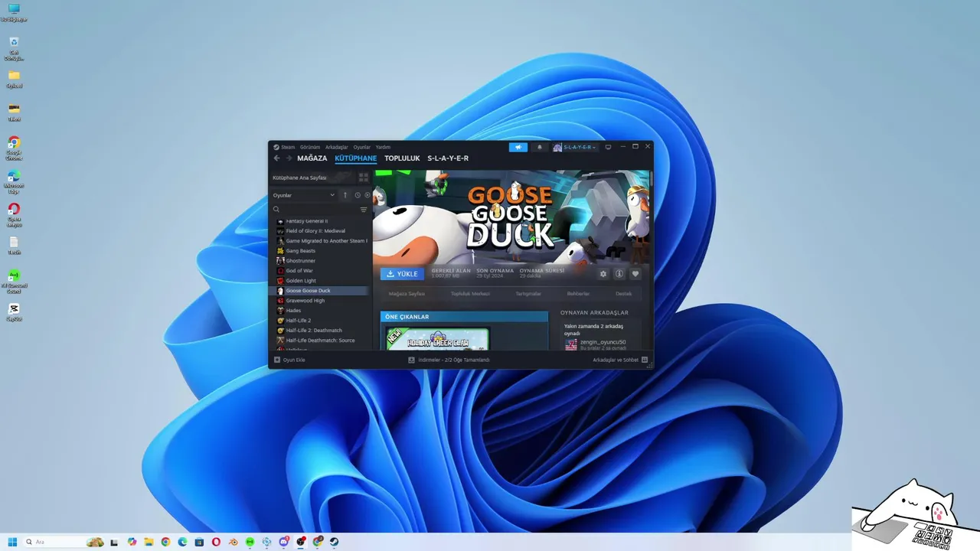Viewport: 980px width, 551px height.
Task: Open downloads via İndirmeler status
Action: tap(449, 360)
